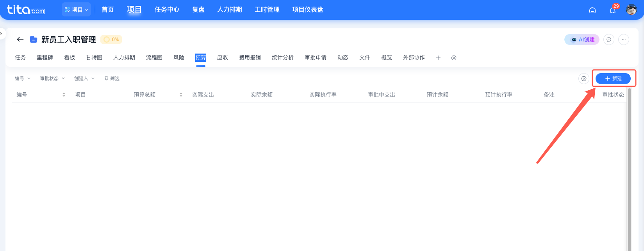Viewport: 644px width, 251px height.
Task: Switch to the 动态 tab
Action: 343,57
